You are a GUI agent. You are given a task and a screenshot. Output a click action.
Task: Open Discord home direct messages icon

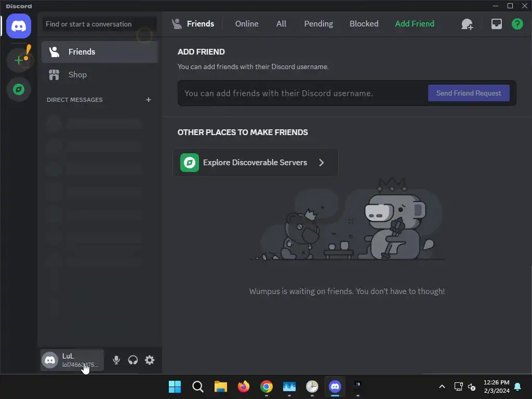pyautogui.click(x=19, y=26)
